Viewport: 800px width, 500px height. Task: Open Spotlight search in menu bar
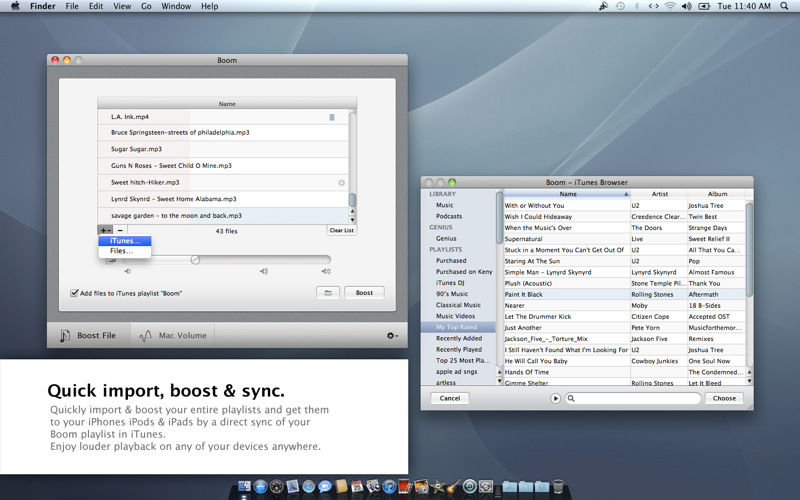(x=784, y=6)
